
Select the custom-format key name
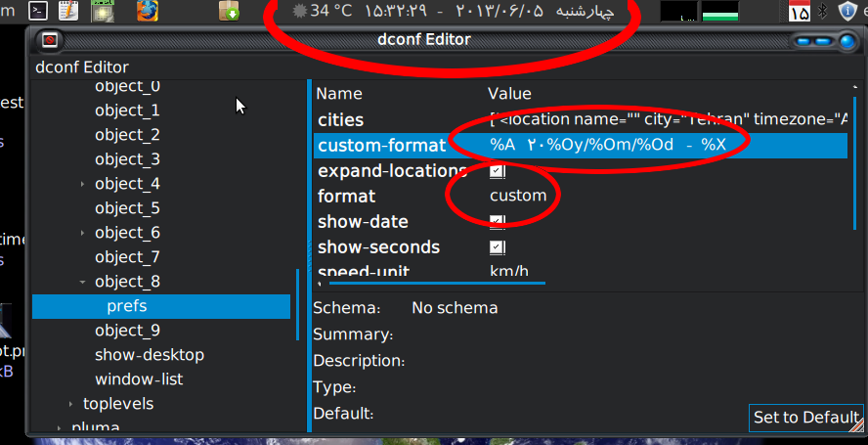(381, 146)
